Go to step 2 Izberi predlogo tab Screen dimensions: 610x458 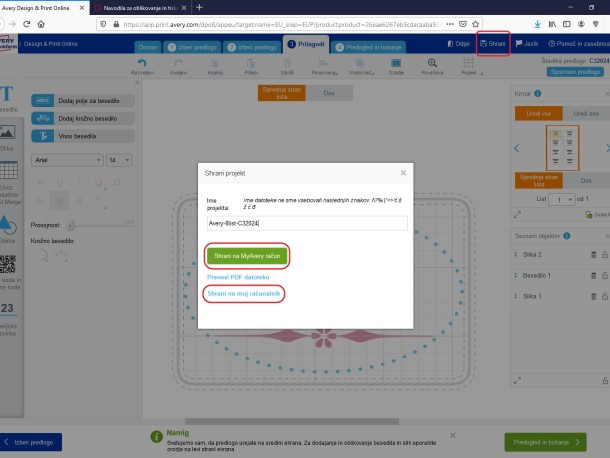pos(252,47)
